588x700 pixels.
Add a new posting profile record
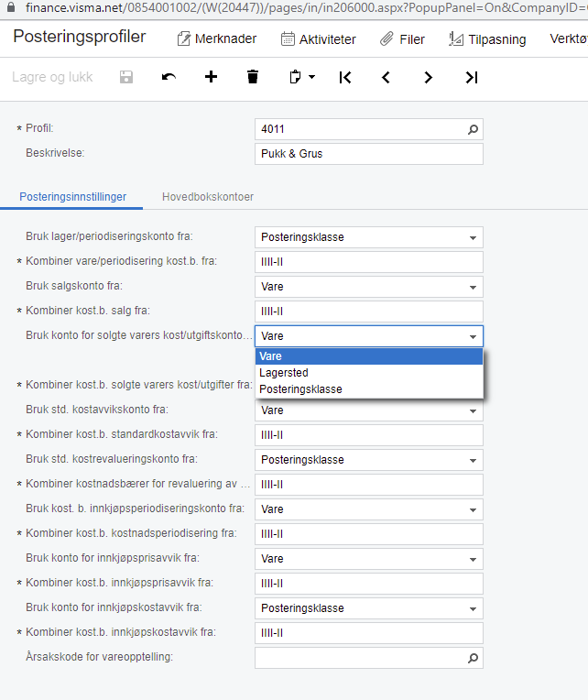pyautogui.click(x=211, y=77)
